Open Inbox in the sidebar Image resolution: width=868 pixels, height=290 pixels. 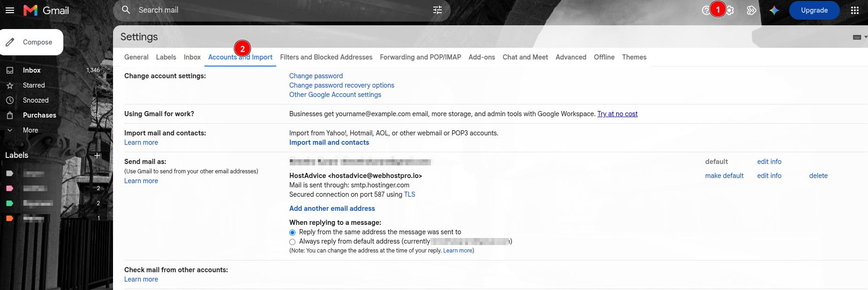click(32, 70)
